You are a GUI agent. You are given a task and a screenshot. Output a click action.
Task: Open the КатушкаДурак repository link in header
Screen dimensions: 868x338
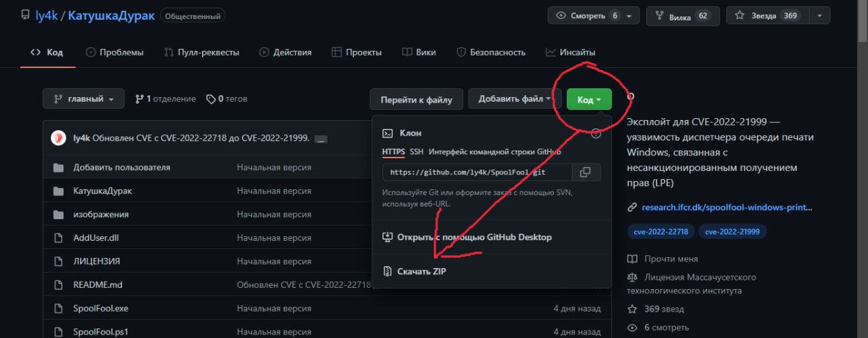click(111, 15)
